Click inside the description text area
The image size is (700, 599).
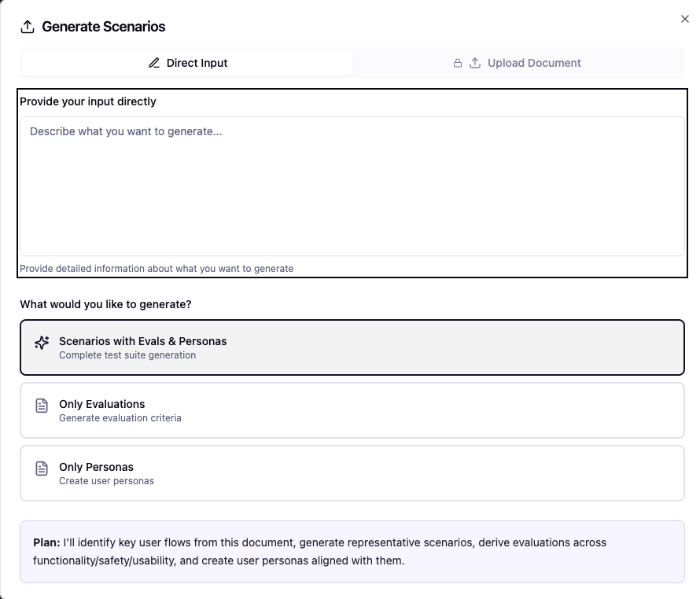[x=351, y=186]
